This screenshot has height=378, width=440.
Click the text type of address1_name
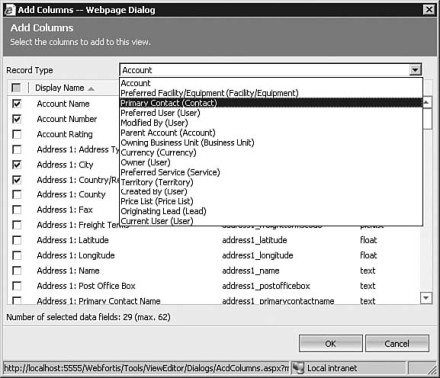(x=367, y=271)
